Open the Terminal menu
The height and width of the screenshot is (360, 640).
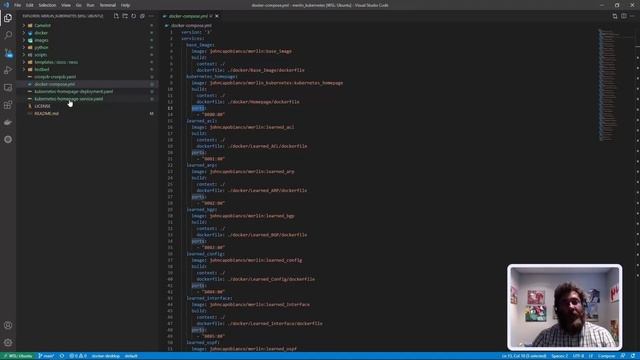click(x=108, y=5)
